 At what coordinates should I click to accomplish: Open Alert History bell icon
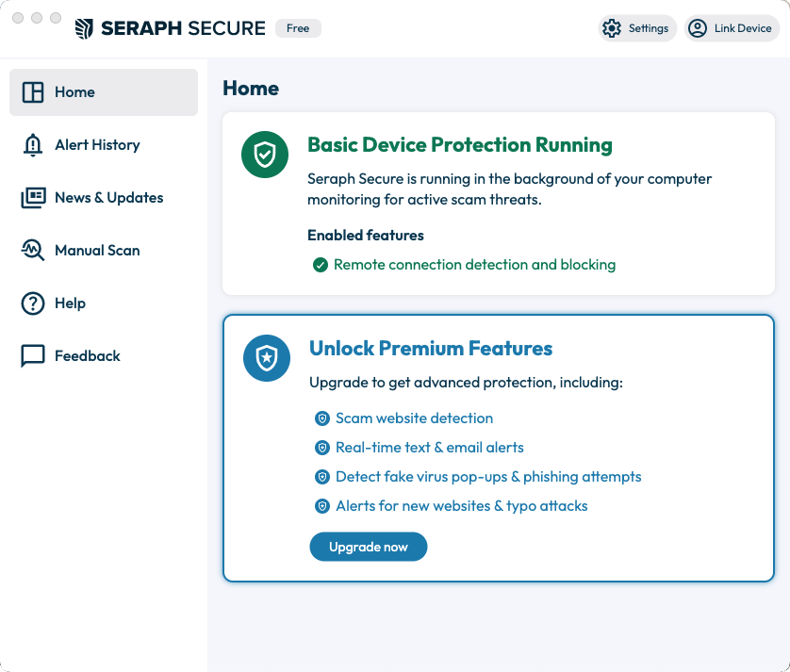33,145
